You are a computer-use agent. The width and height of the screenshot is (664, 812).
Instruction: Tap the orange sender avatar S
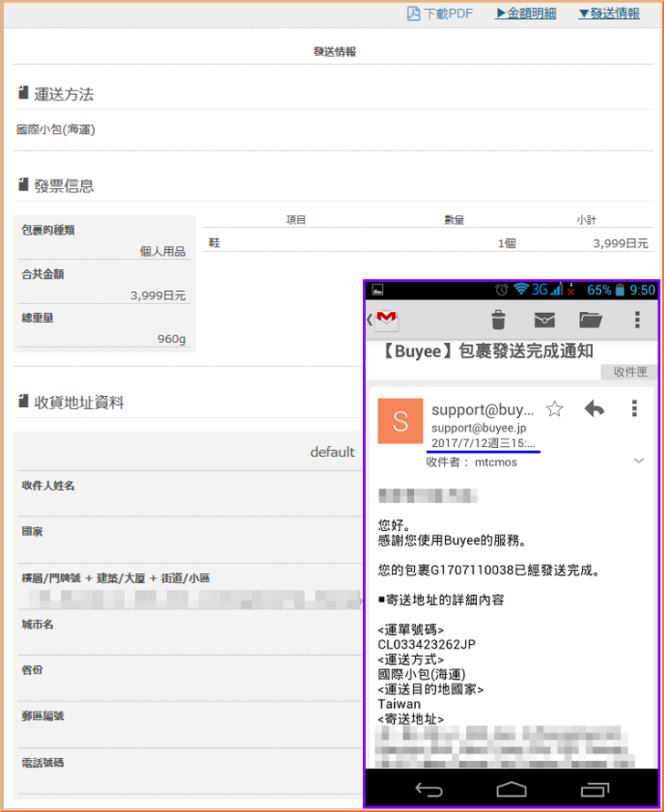pyautogui.click(x=399, y=422)
